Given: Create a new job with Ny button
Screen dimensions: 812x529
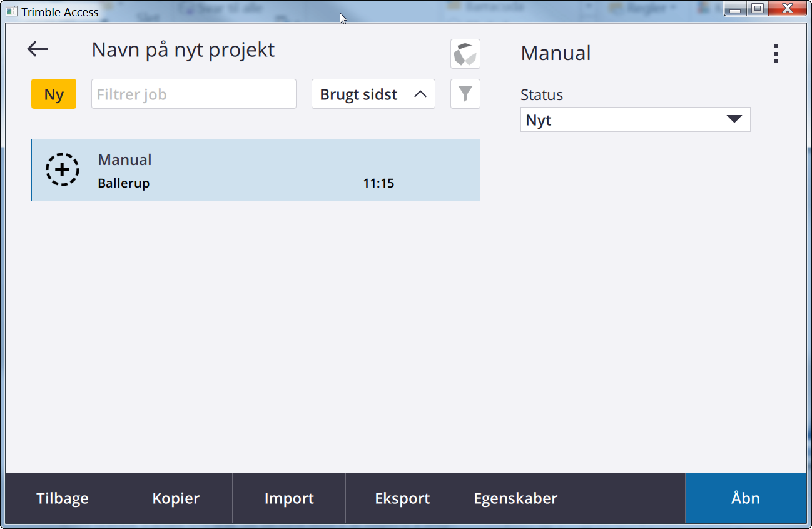Looking at the screenshot, I should [x=54, y=94].
